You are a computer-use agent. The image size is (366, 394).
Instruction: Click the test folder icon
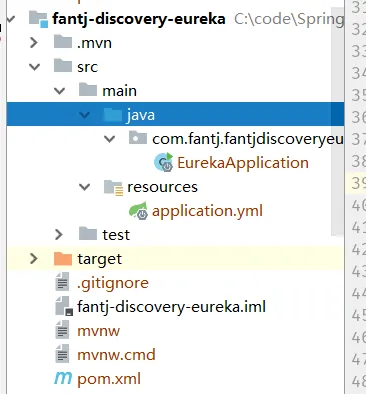coord(88,234)
